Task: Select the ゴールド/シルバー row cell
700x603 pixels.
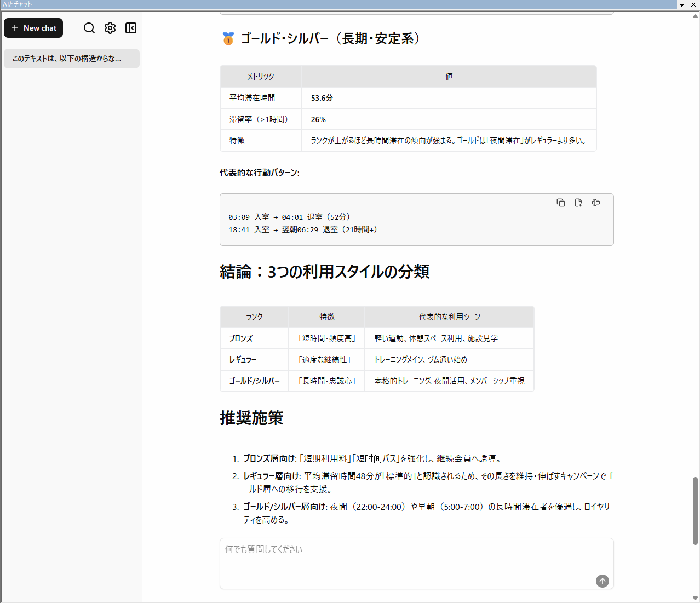Action: (254, 381)
